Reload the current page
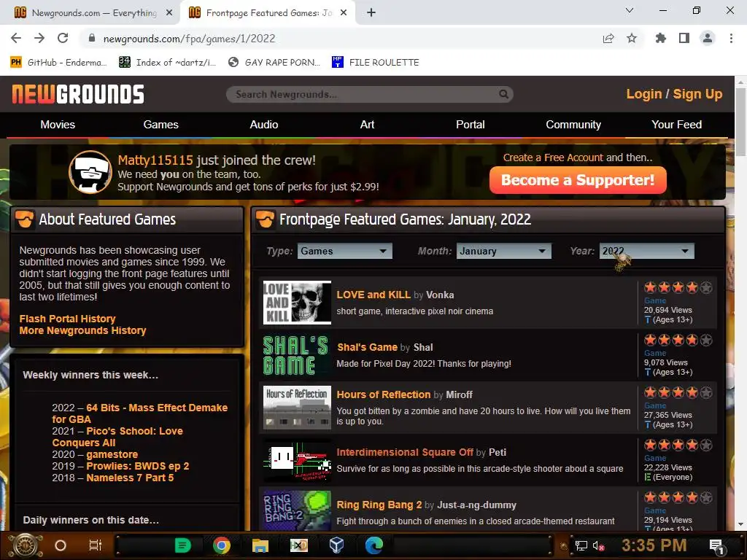Viewport: 747px width, 560px height. click(x=63, y=38)
